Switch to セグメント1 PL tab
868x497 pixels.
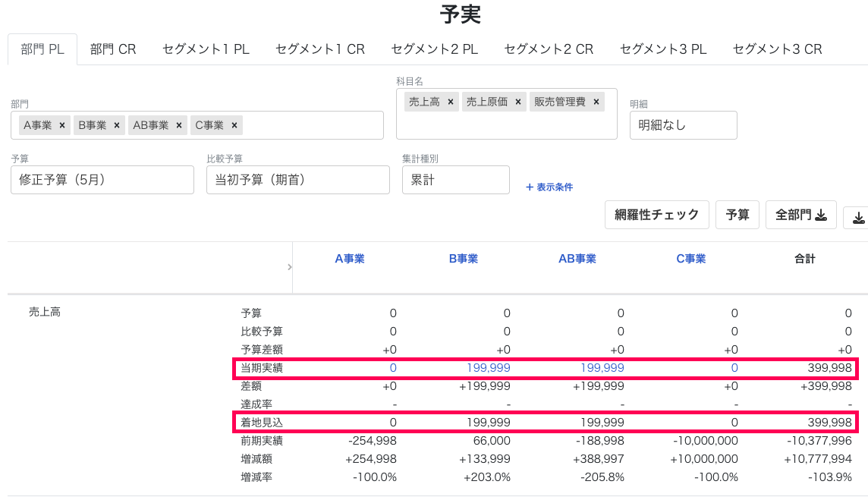(x=206, y=49)
